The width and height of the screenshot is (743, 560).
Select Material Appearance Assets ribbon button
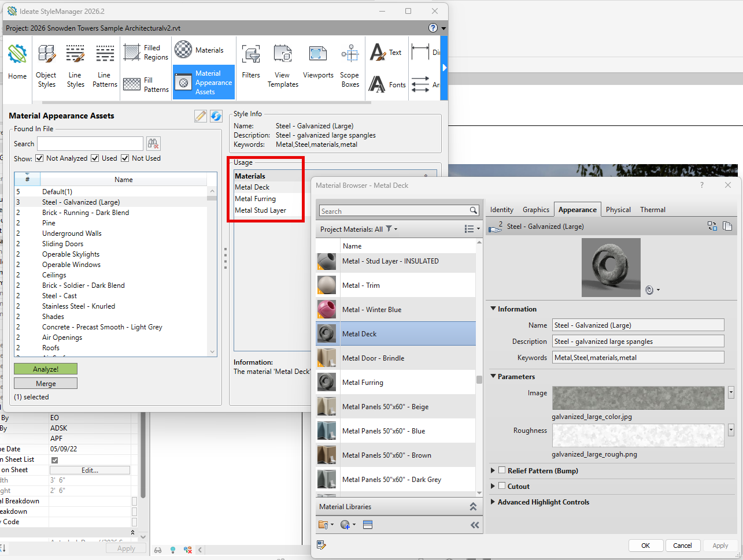tap(204, 82)
